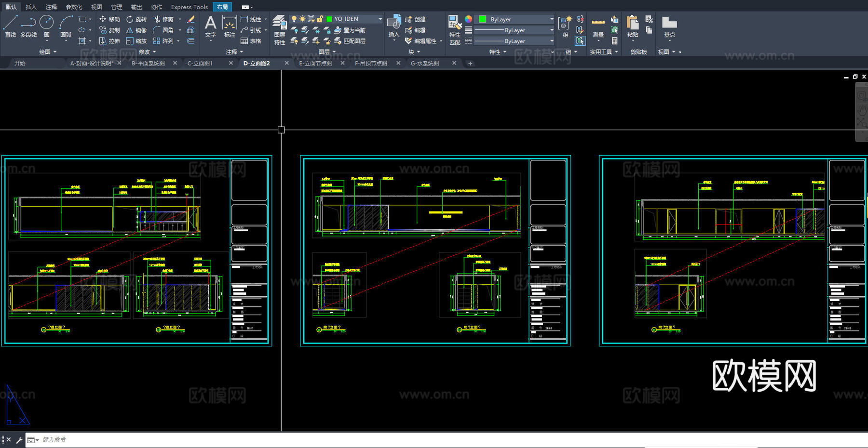This screenshot has height=448, width=868.
Task: Click the green layer color swatch
Action: (x=329, y=19)
